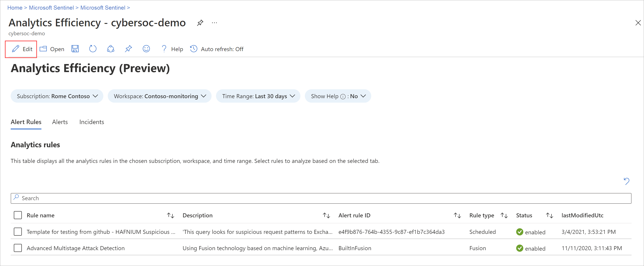Click the smiley Feedback icon

(146, 49)
